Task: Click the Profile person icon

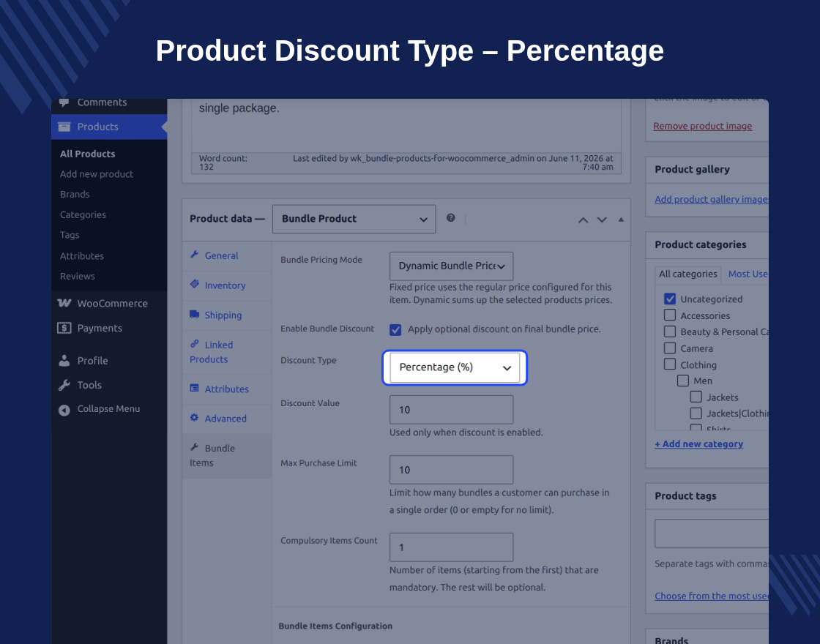Action: [64, 360]
